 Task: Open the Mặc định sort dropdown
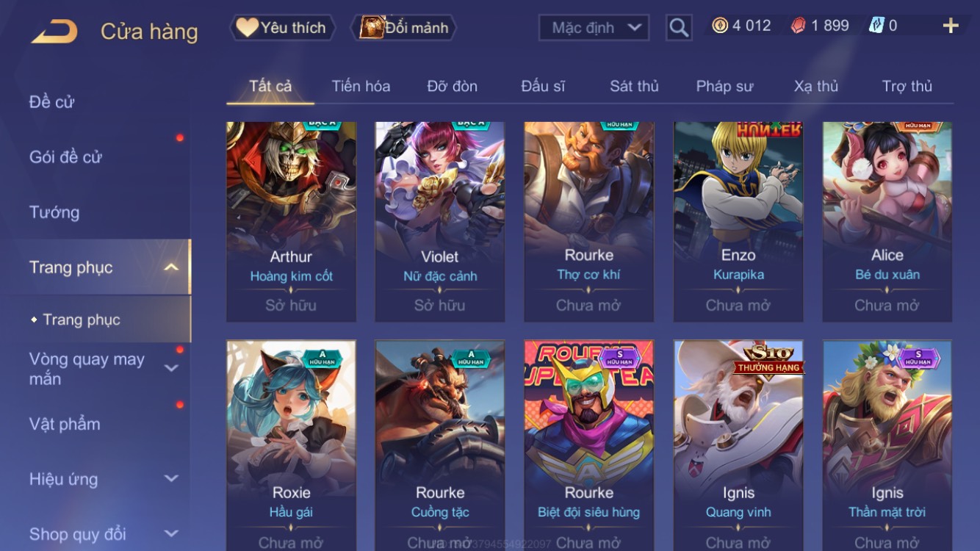[594, 28]
